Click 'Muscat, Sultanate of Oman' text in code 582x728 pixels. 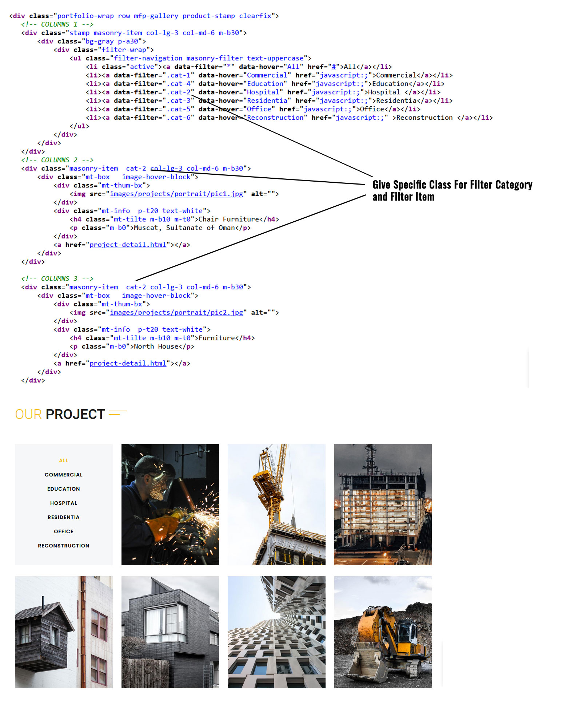(184, 228)
